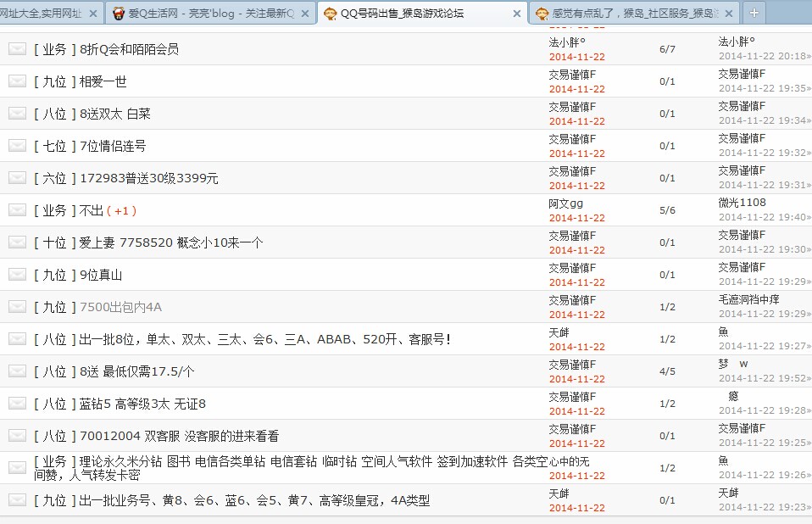Filter by 十位 category tag
Viewport: 812px width, 524px height.
pyautogui.click(x=55, y=242)
